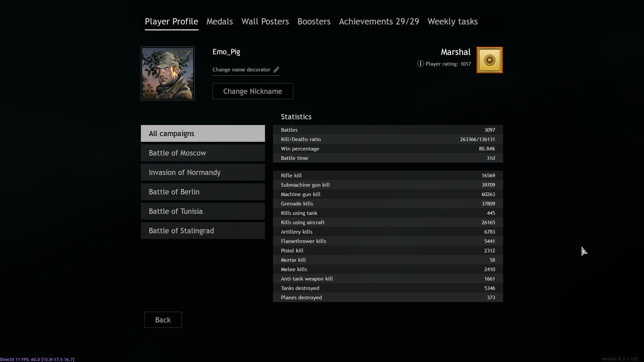This screenshot has height=362, width=644.
Task: Click the gold Marshal rank badge
Action: click(x=489, y=60)
